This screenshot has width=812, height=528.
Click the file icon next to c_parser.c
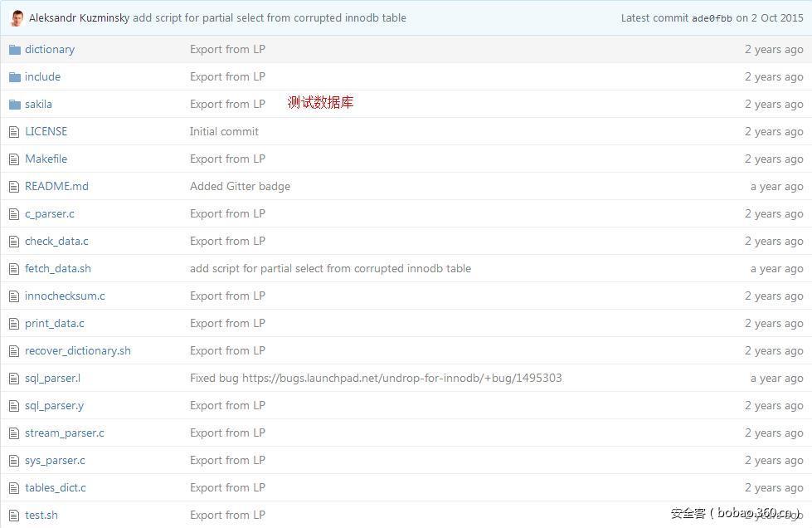(x=14, y=214)
